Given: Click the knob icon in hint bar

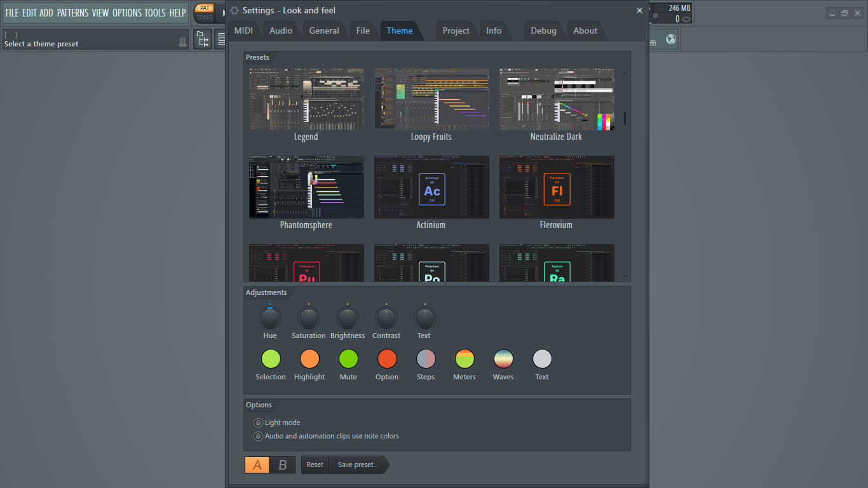Looking at the screenshot, I should coord(183,43).
